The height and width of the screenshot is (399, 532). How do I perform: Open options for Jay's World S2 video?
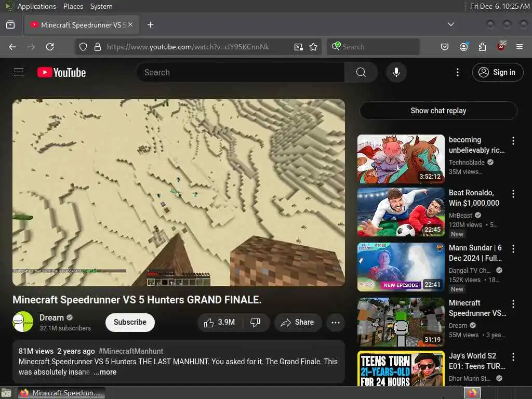coord(513,357)
